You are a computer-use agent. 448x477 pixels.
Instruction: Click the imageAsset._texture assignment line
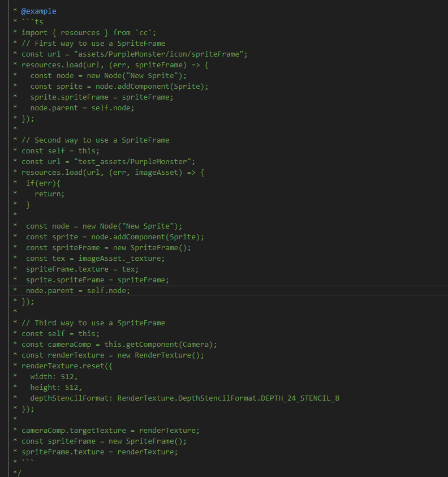95,258
